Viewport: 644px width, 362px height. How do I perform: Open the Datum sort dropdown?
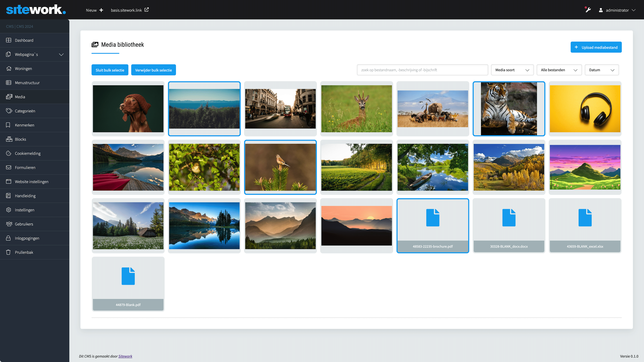click(x=601, y=70)
